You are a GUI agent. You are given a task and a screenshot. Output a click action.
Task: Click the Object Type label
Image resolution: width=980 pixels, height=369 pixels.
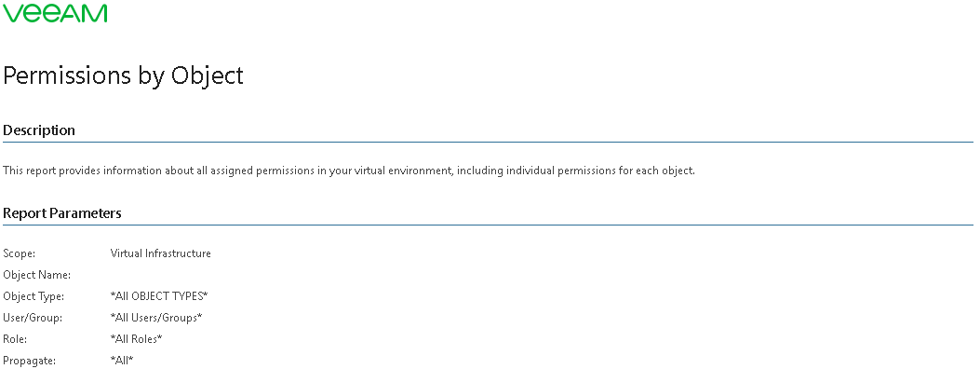[x=34, y=296]
